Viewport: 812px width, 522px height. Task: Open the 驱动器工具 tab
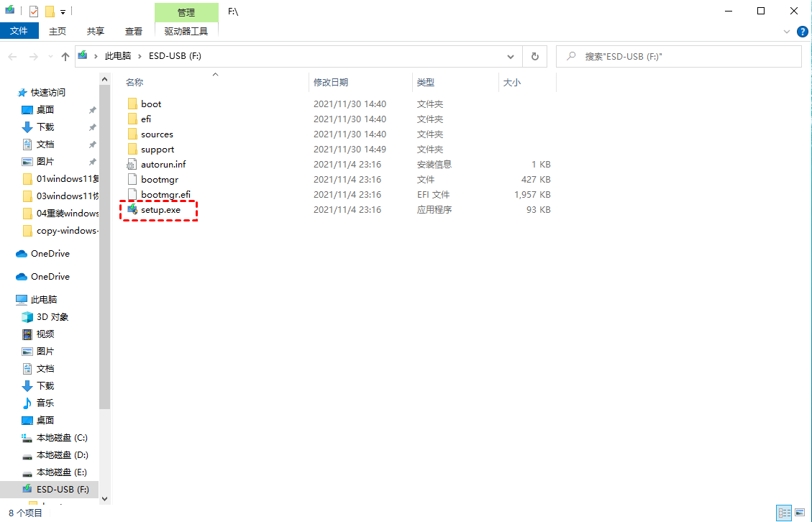186,31
